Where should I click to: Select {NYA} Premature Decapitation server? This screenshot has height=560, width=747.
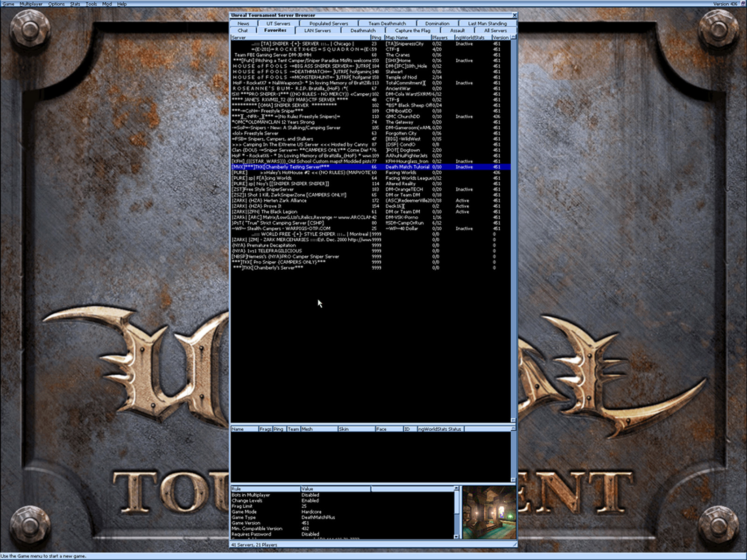[x=371, y=245]
